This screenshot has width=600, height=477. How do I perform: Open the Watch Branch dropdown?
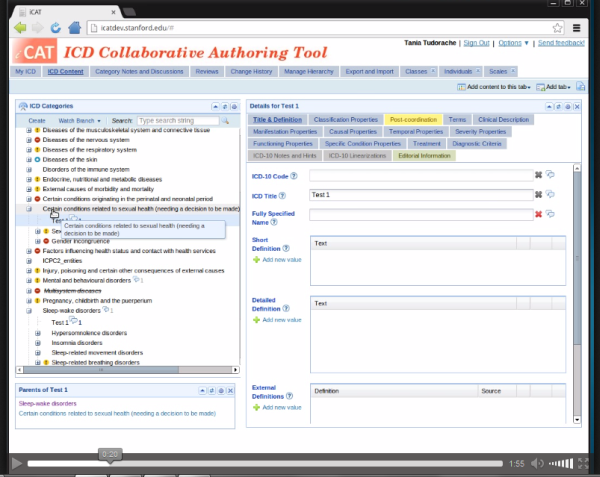pyautogui.click(x=80, y=120)
